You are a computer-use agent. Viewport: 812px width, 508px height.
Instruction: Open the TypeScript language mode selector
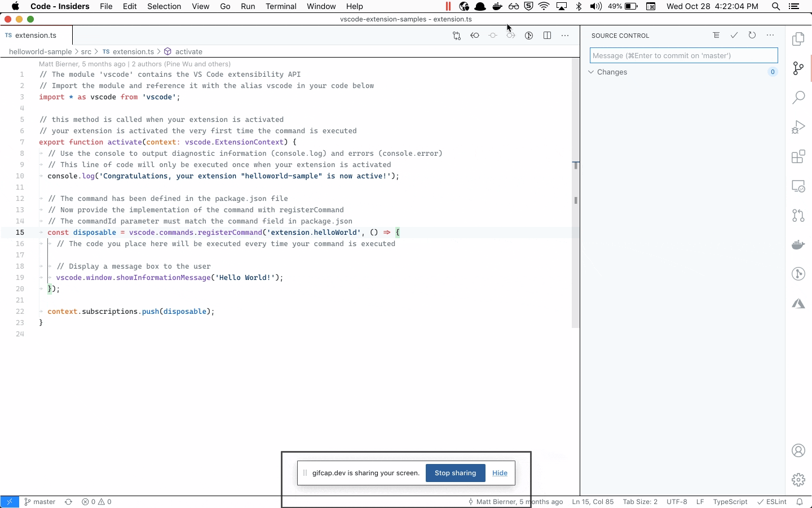point(730,502)
